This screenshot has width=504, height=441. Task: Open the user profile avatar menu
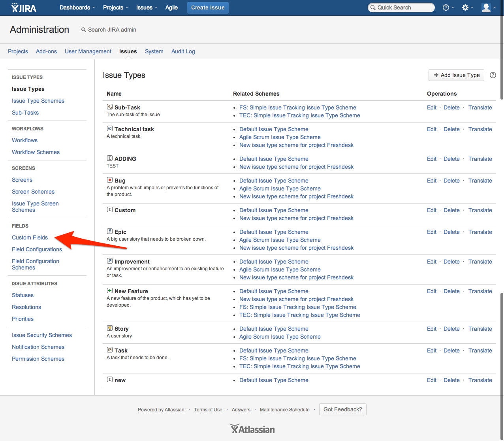pyautogui.click(x=488, y=8)
